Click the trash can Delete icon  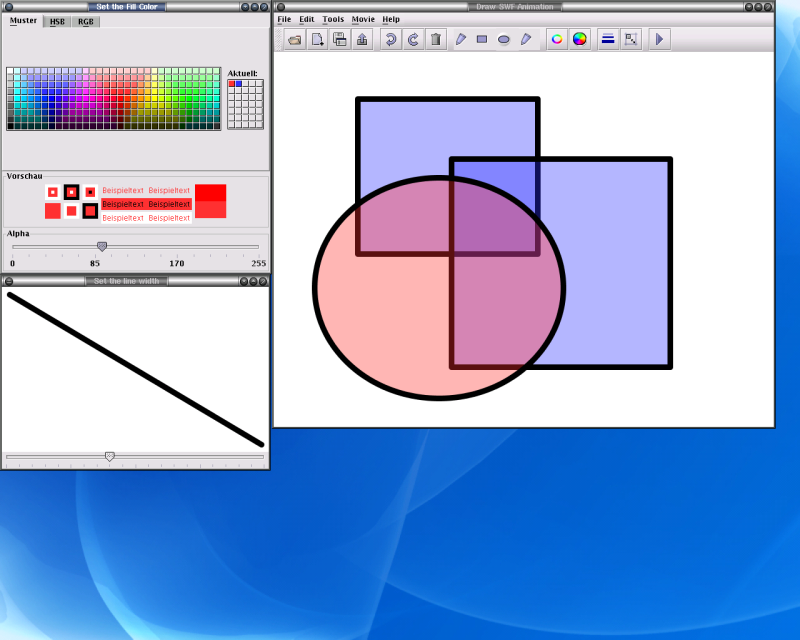[x=436, y=40]
